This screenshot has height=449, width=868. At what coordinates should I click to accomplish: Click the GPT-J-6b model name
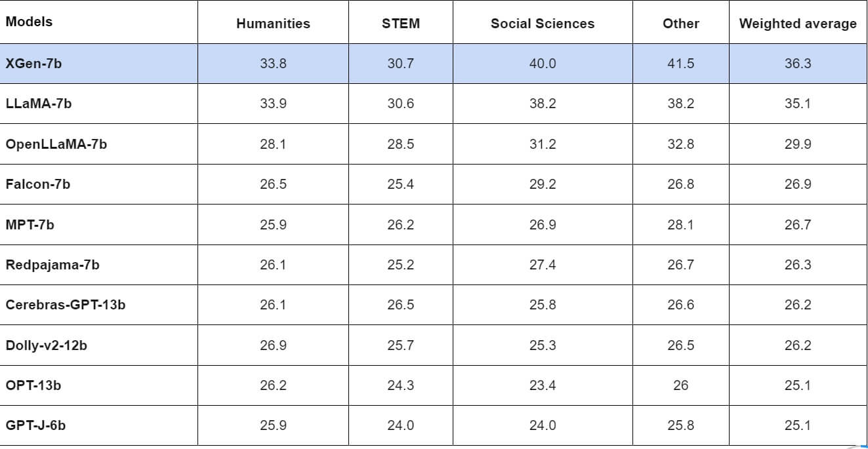pos(35,425)
